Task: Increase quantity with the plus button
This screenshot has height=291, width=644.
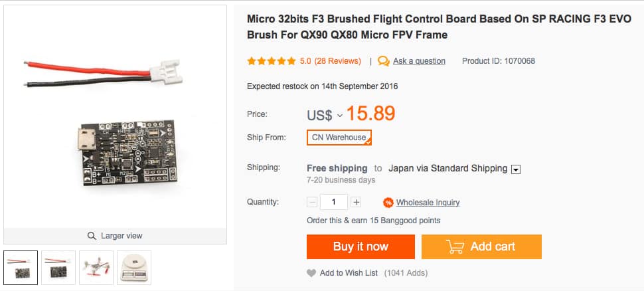Action: (x=356, y=202)
